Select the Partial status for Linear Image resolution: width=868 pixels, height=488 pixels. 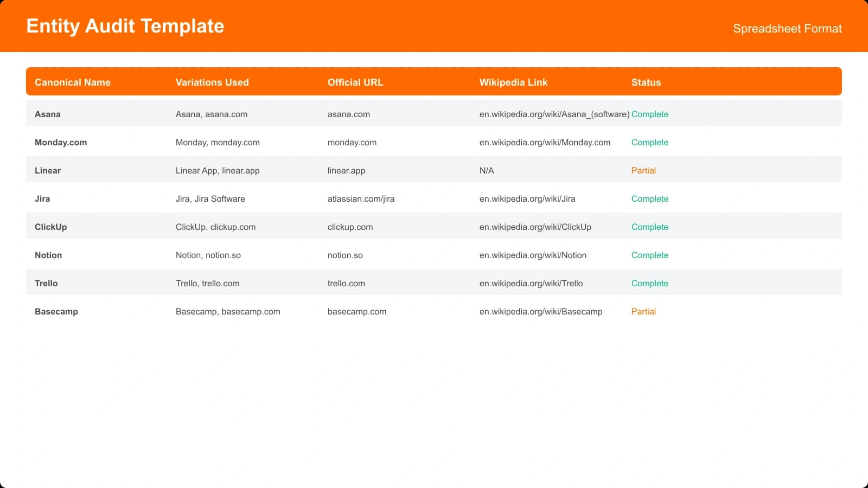click(643, 170)
